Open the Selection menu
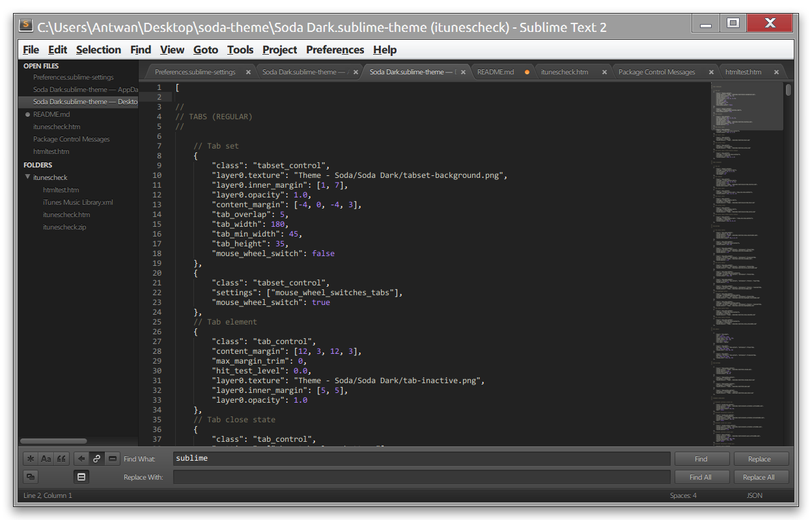The width and height of the screenshot is (812, 520). click(98, 50)
